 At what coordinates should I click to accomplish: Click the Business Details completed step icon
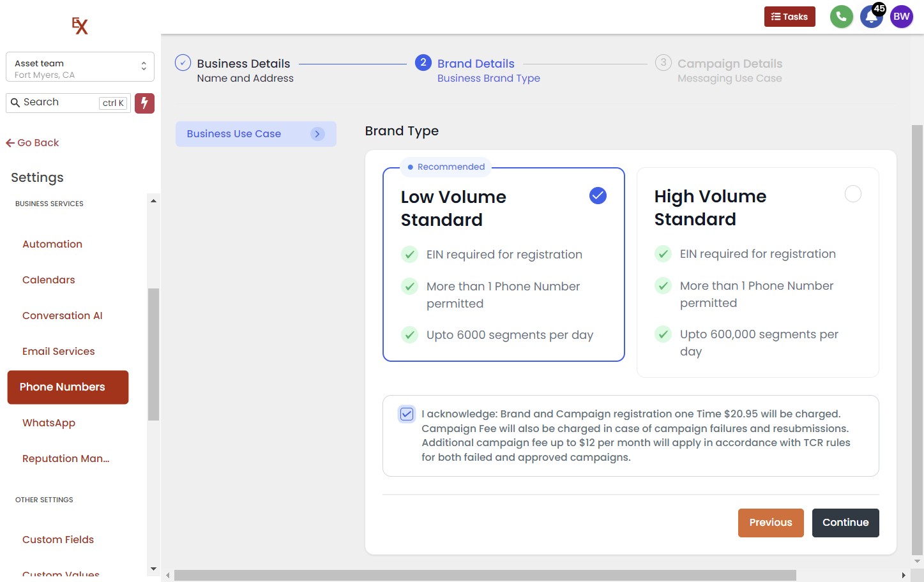[183, 63]
